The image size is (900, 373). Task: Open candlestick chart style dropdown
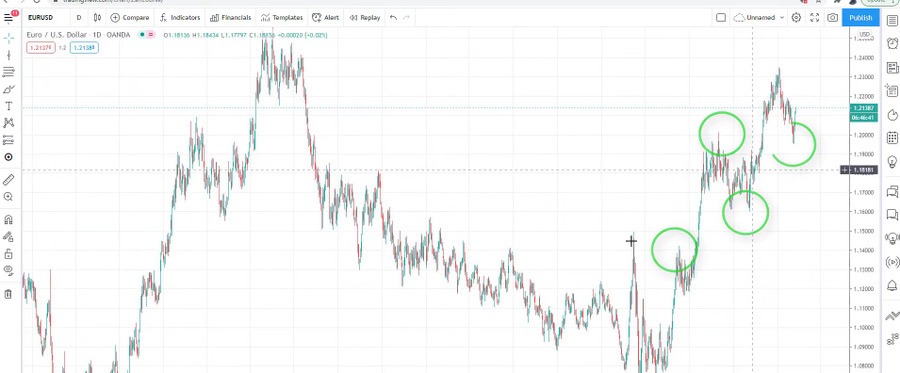98,18
